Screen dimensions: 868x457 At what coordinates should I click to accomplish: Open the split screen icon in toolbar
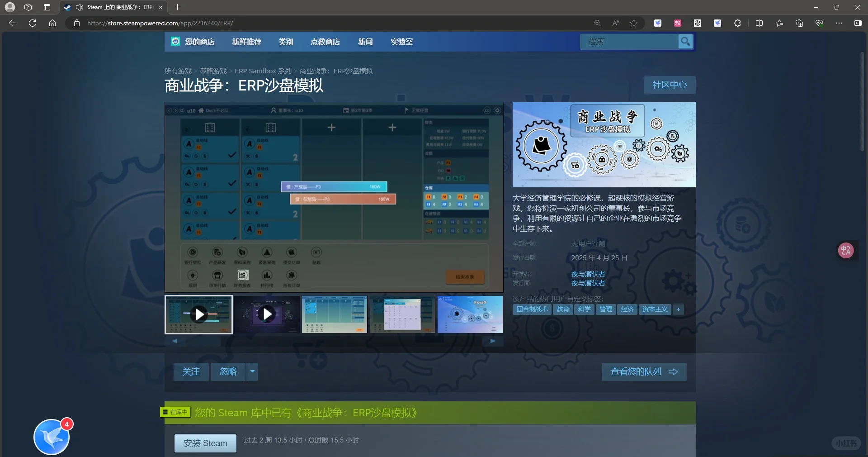click(759, 23)
